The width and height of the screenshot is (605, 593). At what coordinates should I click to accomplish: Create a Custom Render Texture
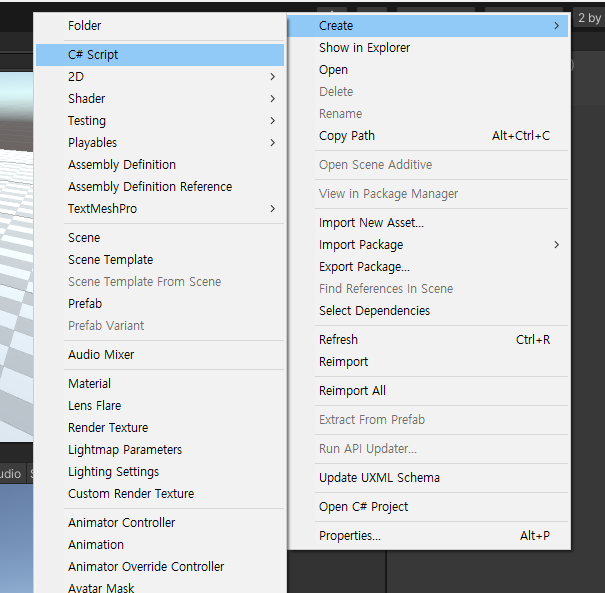tap(160, 493)
